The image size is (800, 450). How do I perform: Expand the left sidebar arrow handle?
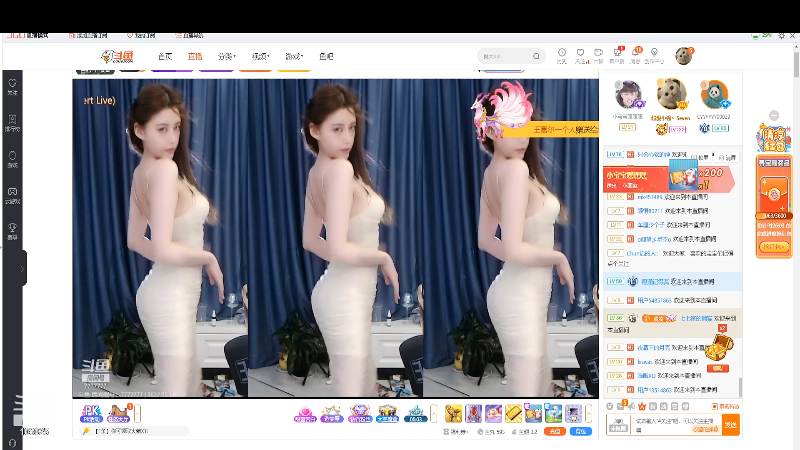[23, 268]
